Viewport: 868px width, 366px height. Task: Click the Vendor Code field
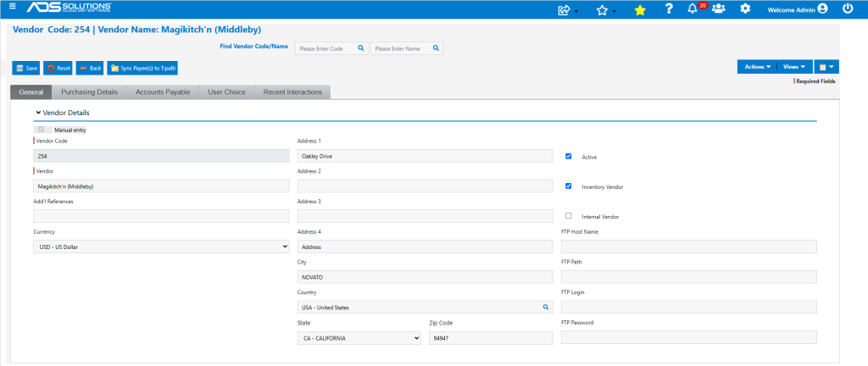161,157
